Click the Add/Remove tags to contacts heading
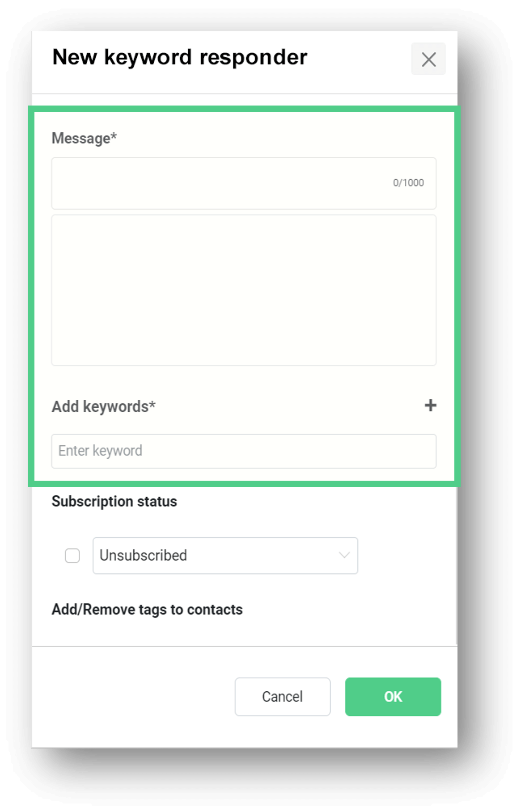Viewport: 521px width, 812px height. 147,609
